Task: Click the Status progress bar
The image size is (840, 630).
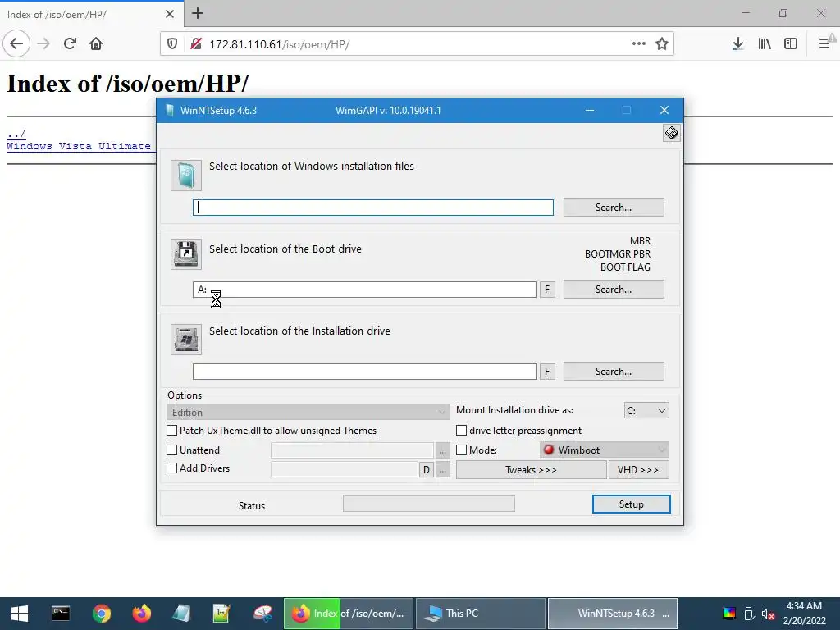Action: pos(428,504)
